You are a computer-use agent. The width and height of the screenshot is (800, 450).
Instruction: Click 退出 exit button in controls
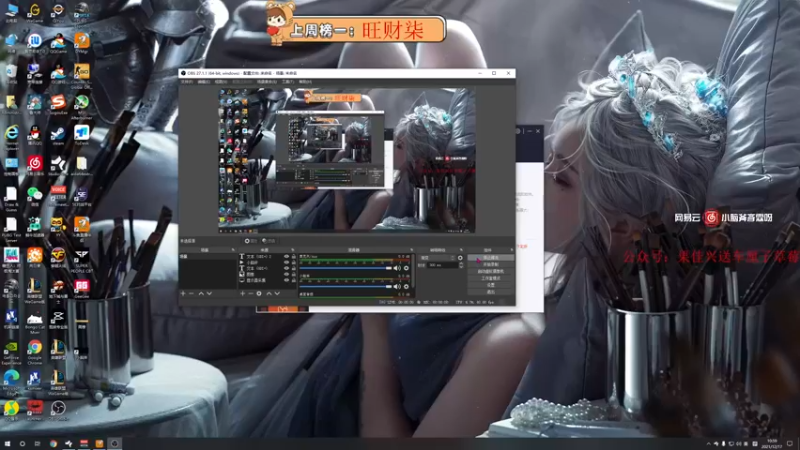coord(491,292)
